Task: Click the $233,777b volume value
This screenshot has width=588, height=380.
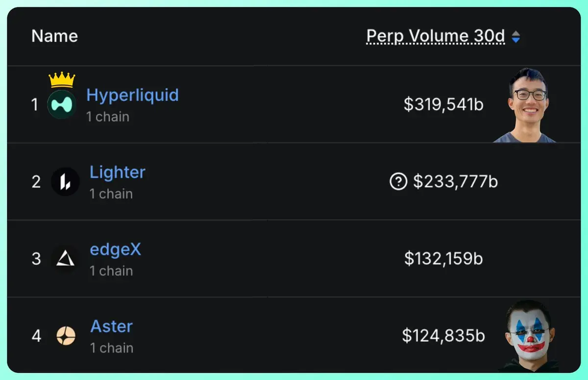Action: pyautogui.click(x=455, y=182)
